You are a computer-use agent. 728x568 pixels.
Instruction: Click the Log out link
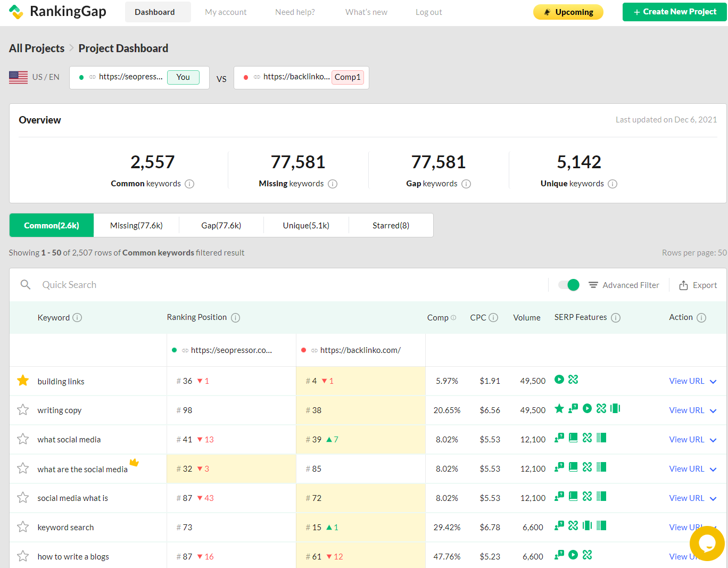[429, 12]
